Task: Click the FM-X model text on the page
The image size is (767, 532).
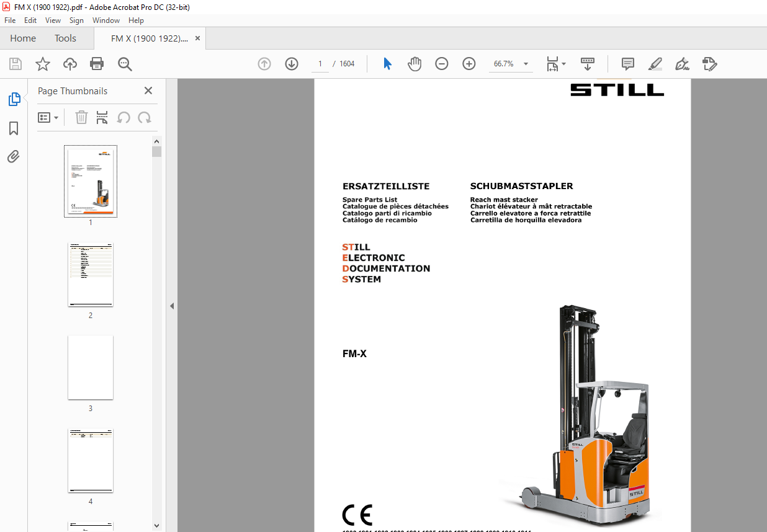Action: pos(354,354)
